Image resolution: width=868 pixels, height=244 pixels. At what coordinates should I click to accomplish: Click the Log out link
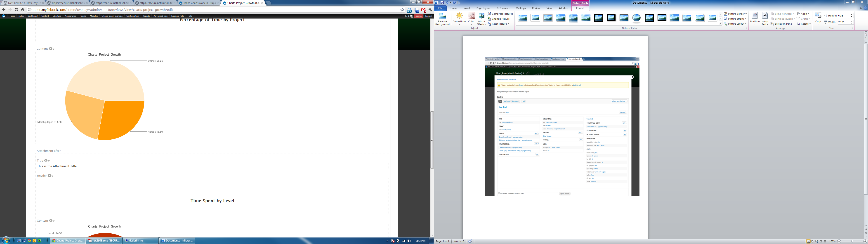(429, 16)
